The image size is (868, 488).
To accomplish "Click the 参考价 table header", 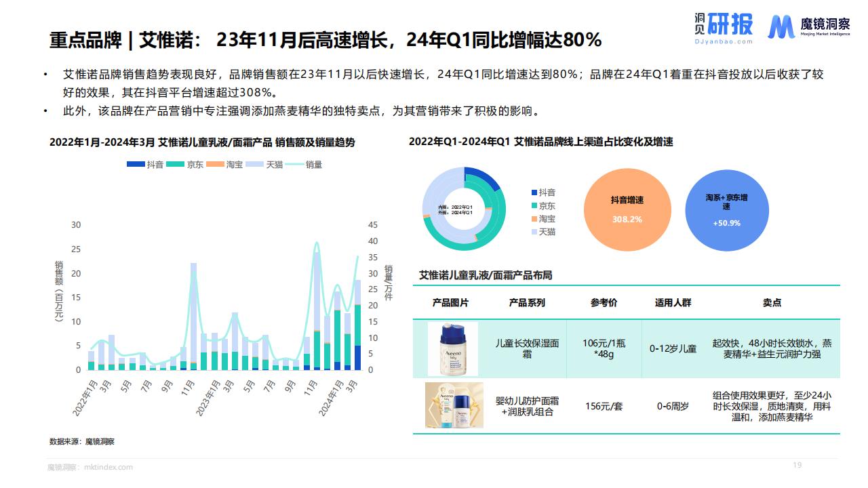I will point(604,302).
